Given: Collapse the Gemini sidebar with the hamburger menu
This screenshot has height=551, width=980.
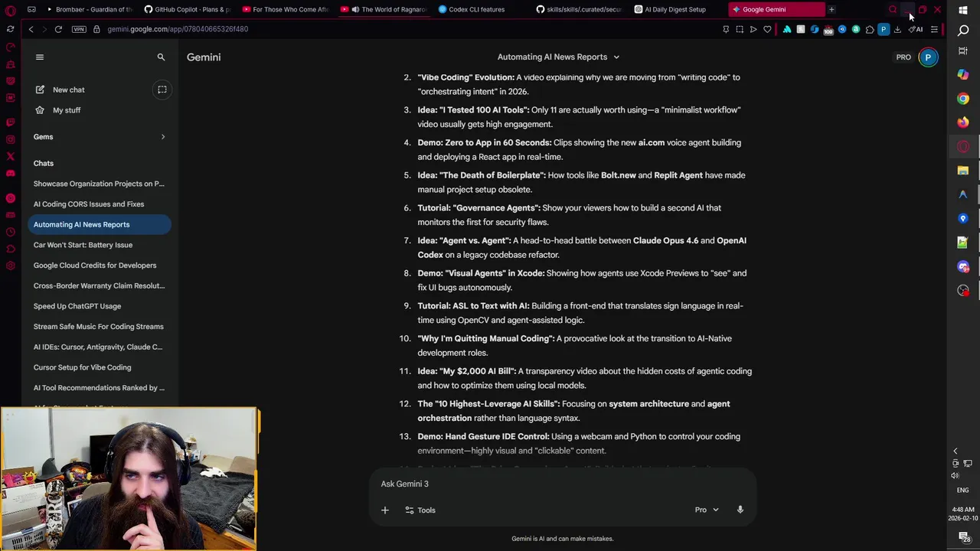Looking at the screenshot, I should coord(40,57).
